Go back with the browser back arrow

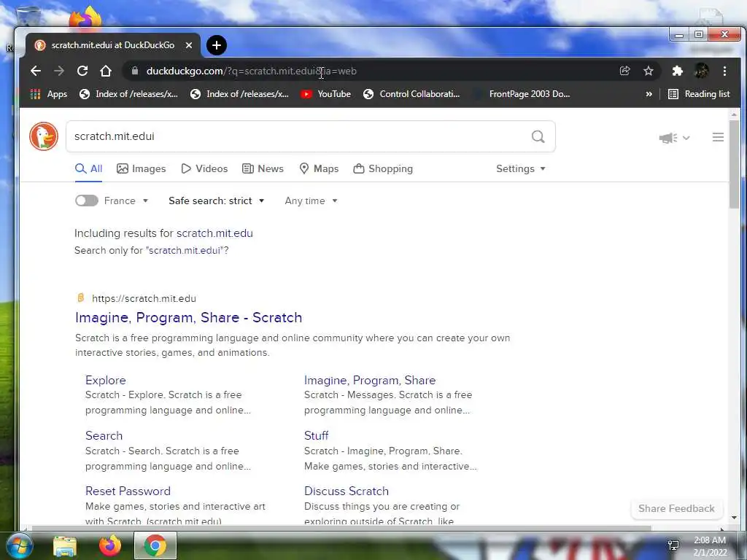(x=36, y=71)
